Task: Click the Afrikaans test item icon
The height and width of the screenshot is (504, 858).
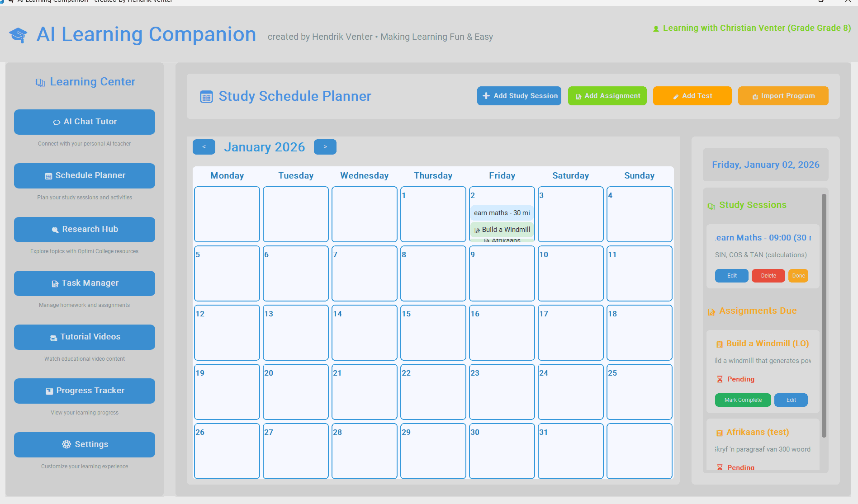Action: (x=719, y=433)
